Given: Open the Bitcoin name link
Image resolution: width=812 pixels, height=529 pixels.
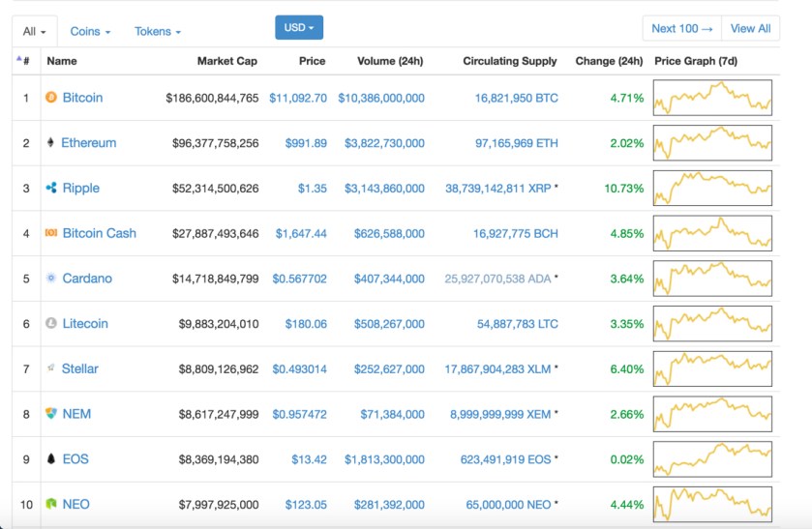Looking at the screenshot, I should (x=82, y=98).
